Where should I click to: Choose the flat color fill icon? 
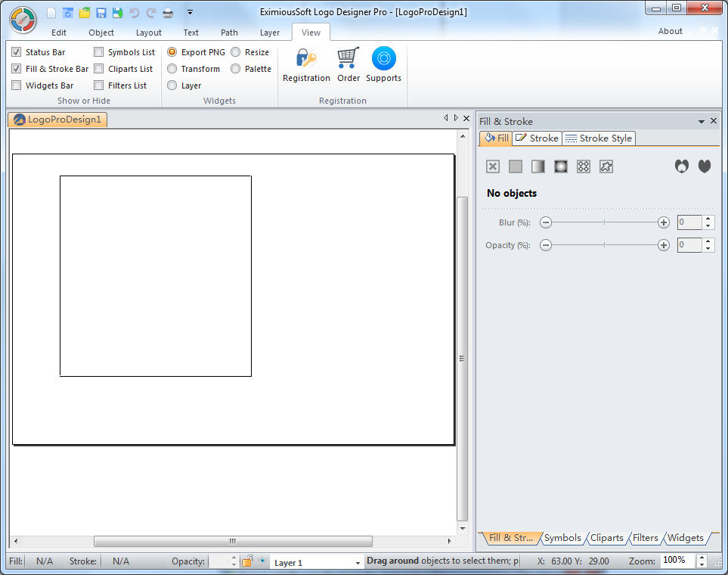pyautogui.click(x=516, y=166)
